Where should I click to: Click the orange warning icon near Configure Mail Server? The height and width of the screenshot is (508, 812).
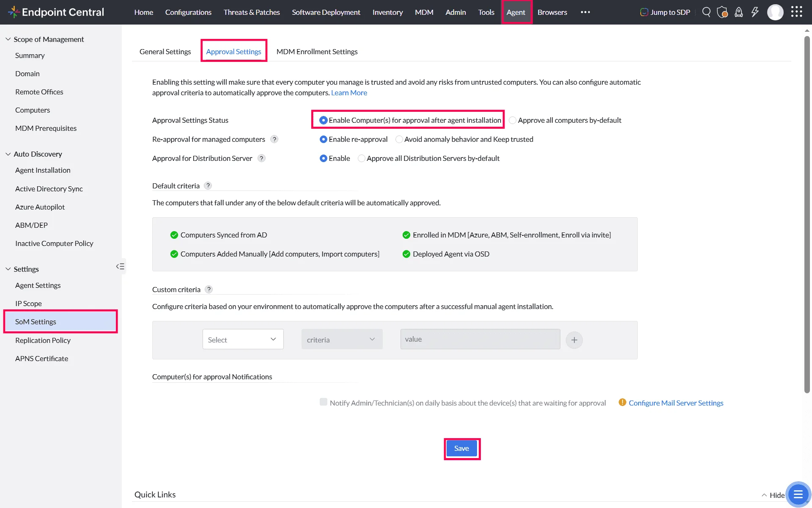click(x=622, y=402)
